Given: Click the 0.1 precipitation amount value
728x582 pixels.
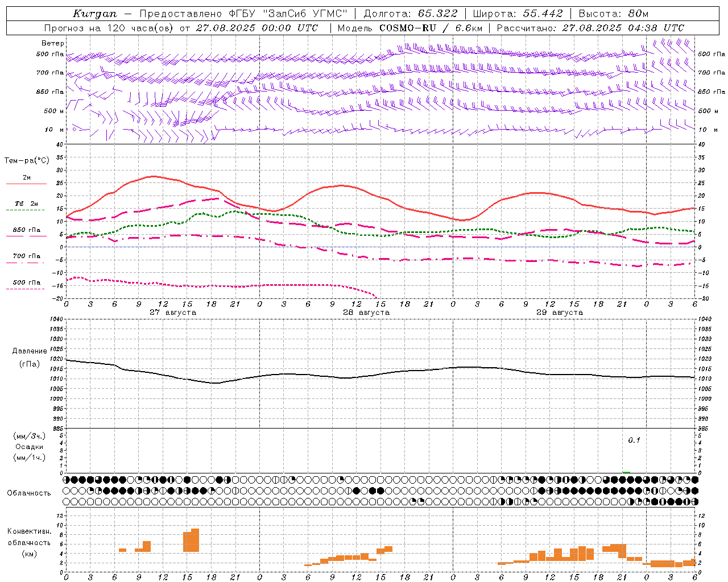Looking at the screenshot, I should pyautogui.click(x=634, y=440).
